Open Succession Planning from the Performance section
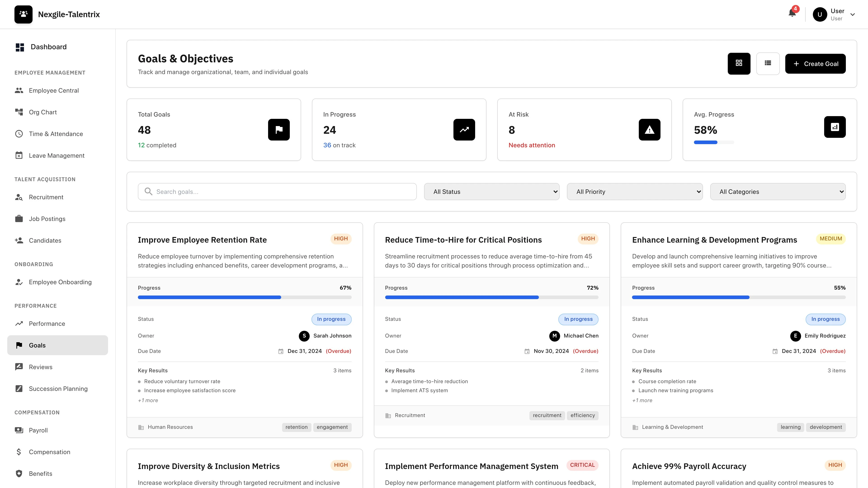This screenshot has height=488, width=868. (x=58, y=389)
